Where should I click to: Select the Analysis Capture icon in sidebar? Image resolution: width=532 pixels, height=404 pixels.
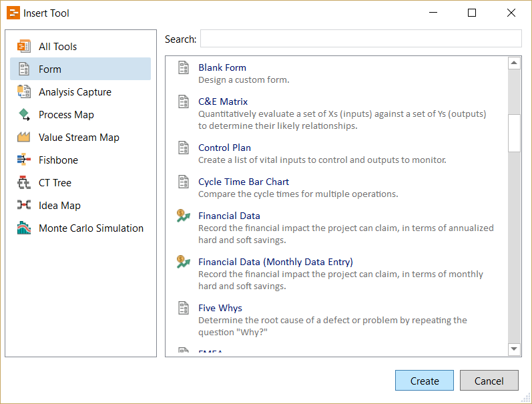coord(24,91)
